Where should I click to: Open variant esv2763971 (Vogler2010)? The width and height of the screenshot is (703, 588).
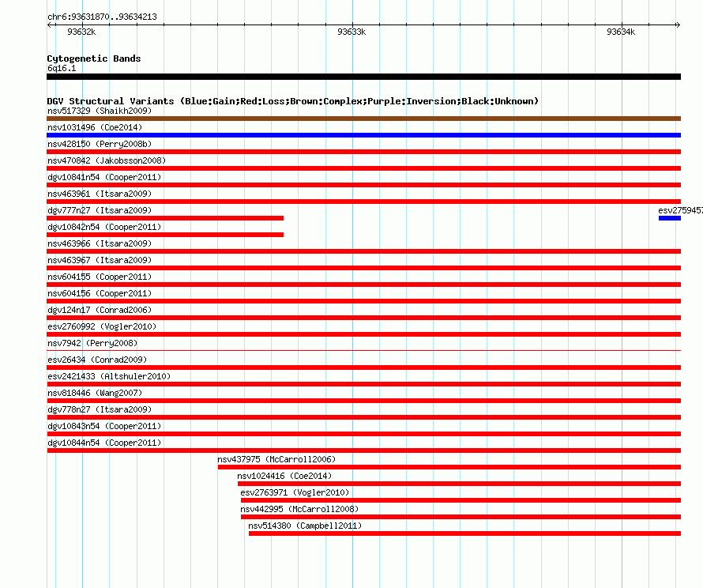pos(295,492)
